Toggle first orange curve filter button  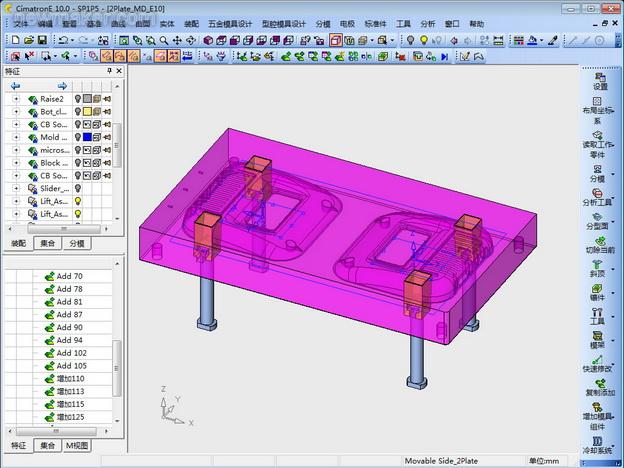[x=107, y=57]
